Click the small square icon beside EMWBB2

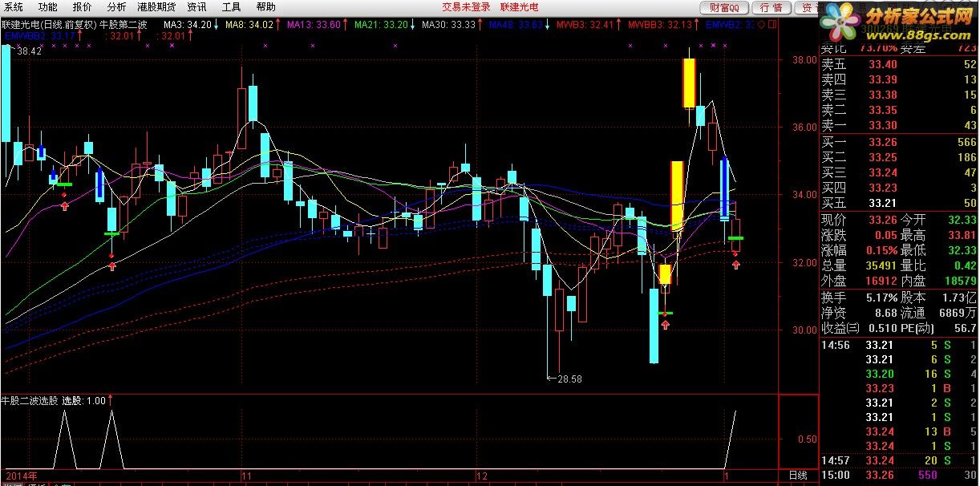point(771,25)
